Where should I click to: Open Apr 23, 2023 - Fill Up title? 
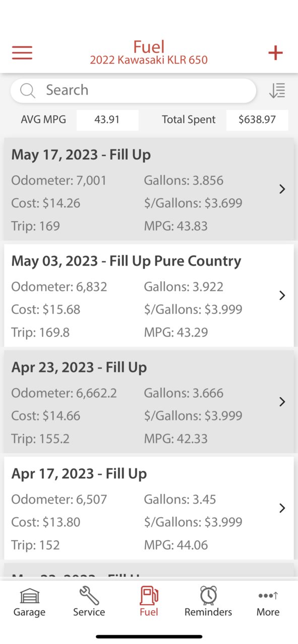(x=79, y=367)
